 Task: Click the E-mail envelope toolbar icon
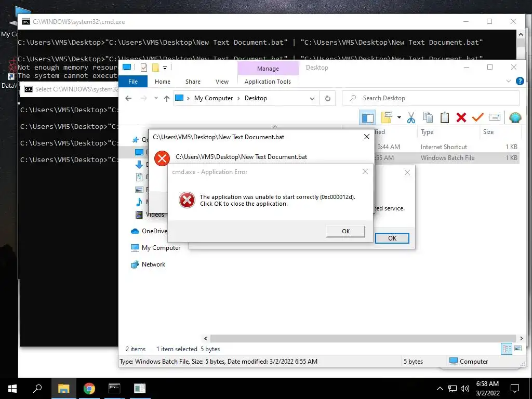pos(495,118)
